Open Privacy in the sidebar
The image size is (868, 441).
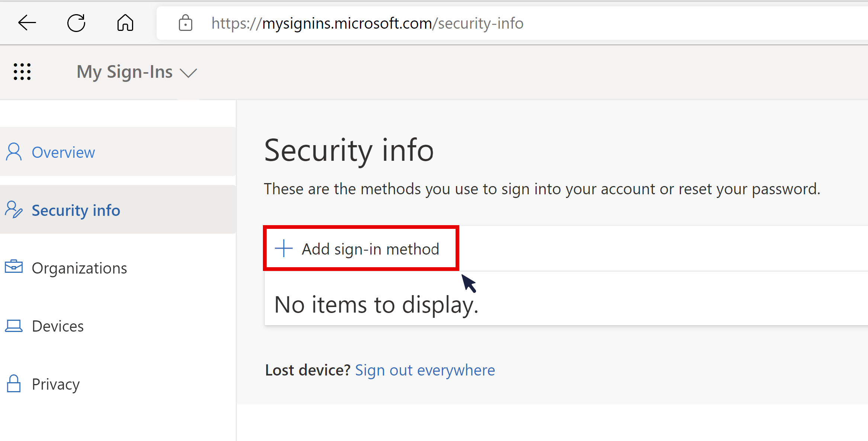click(118, 384)
